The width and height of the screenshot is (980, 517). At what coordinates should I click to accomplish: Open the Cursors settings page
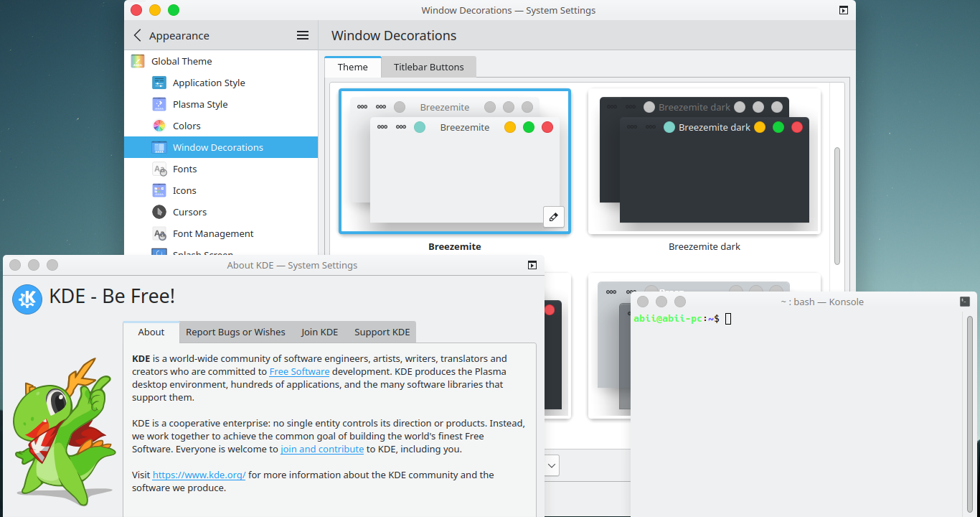(221, 212)
